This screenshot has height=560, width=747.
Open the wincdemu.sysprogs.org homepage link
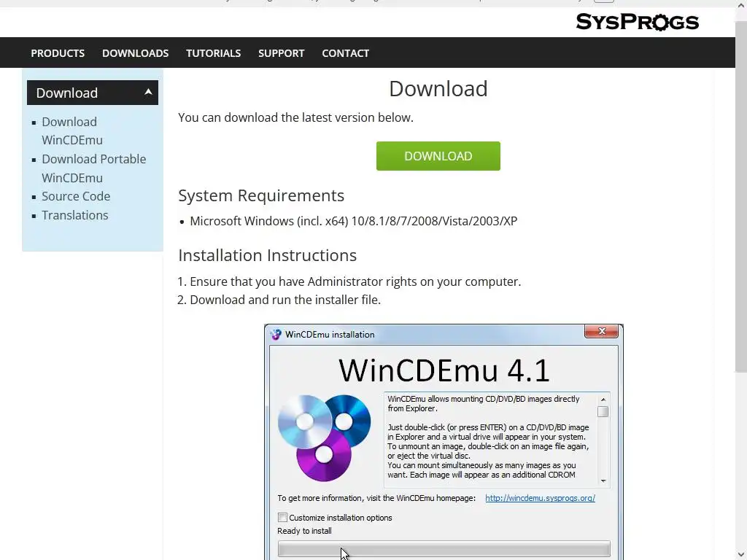pyautogui.click(x=541, y=498)
